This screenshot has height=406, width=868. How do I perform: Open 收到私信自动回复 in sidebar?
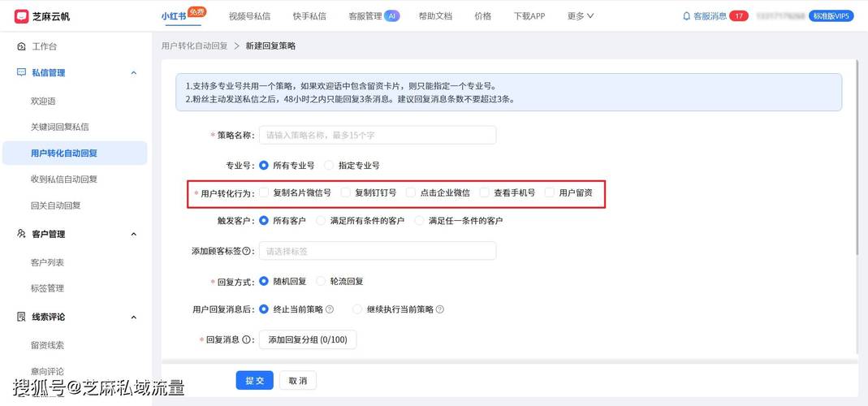point(64,179)
